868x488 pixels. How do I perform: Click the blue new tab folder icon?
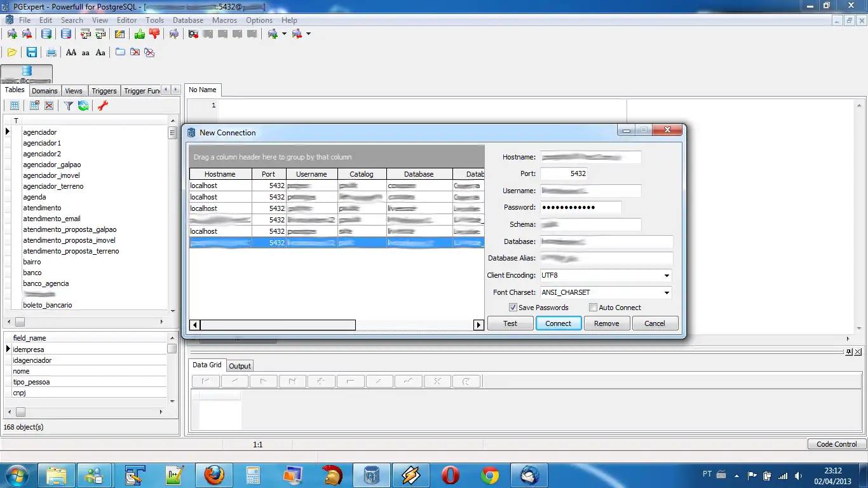(x=120, y=52)
